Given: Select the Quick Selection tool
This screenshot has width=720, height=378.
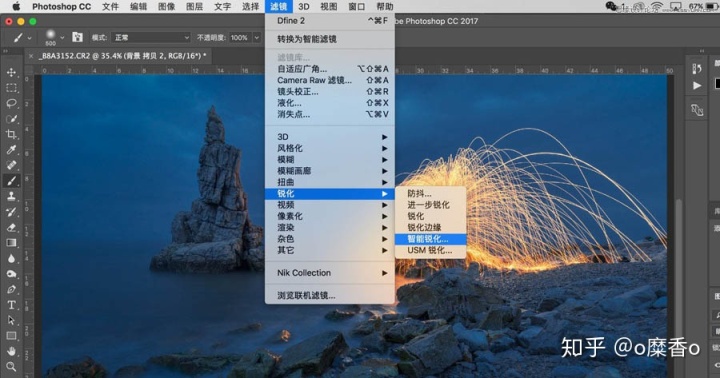Looking at the screenshot, I should click(11, 119).
